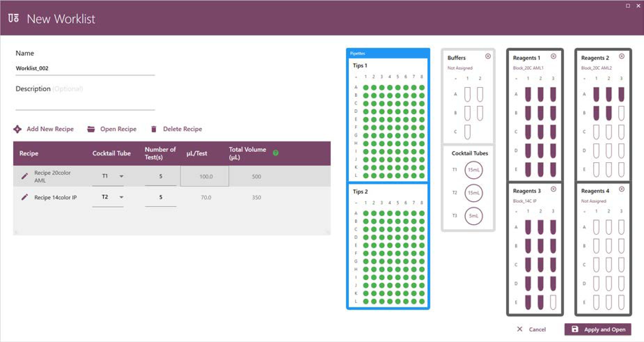
Task: Expand the Reagents 4 block options
Action: click(622, 189)
